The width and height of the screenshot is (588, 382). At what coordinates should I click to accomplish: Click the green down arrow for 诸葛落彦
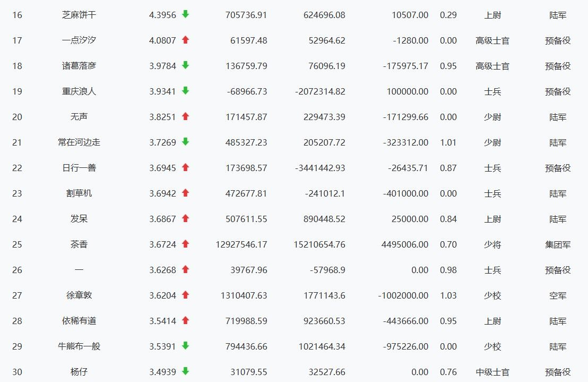point(185,65)
